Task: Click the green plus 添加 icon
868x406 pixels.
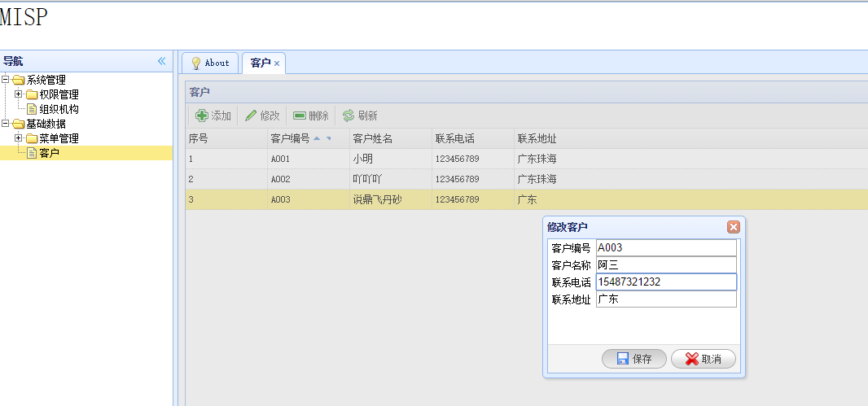Action: click(x=202, y=116)
